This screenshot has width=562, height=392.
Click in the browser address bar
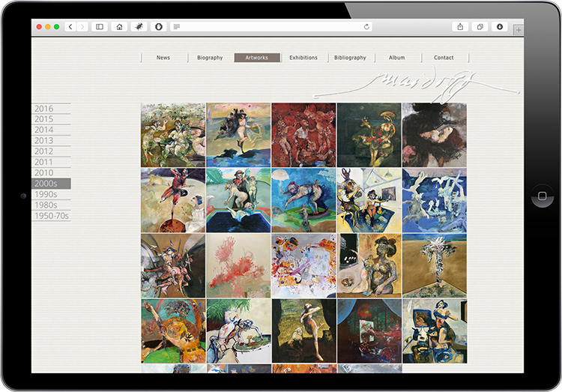coord(271,26)
